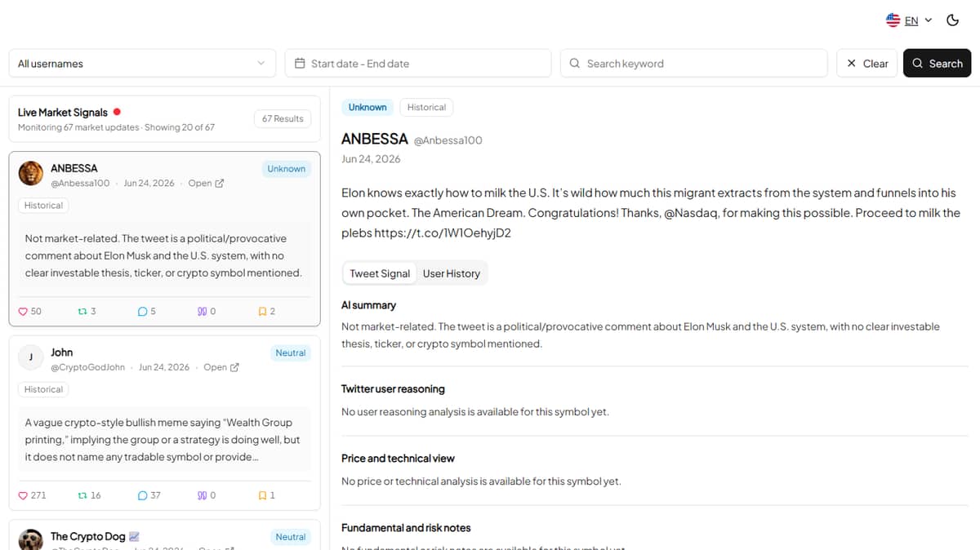Open John's tweet via external link icon
The height and width of the screenshot is (550, 980).
pyautogui.click(x=234, y=367)
